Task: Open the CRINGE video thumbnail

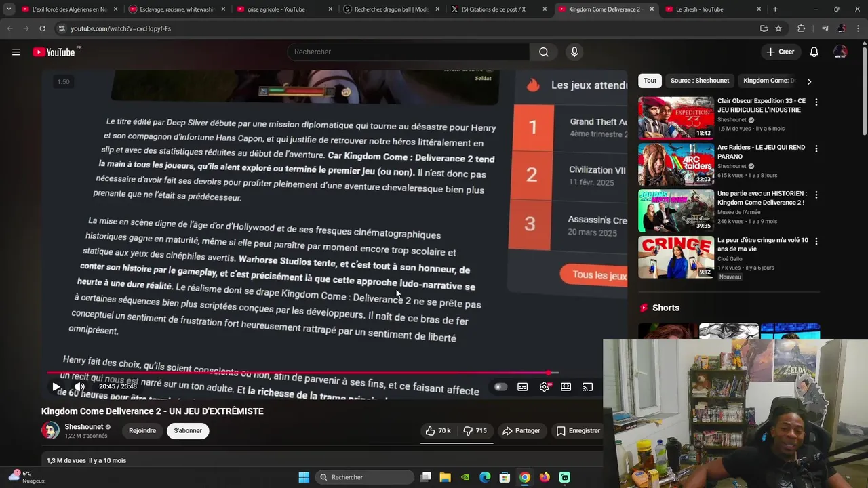Action: click(x=676, y=257)
